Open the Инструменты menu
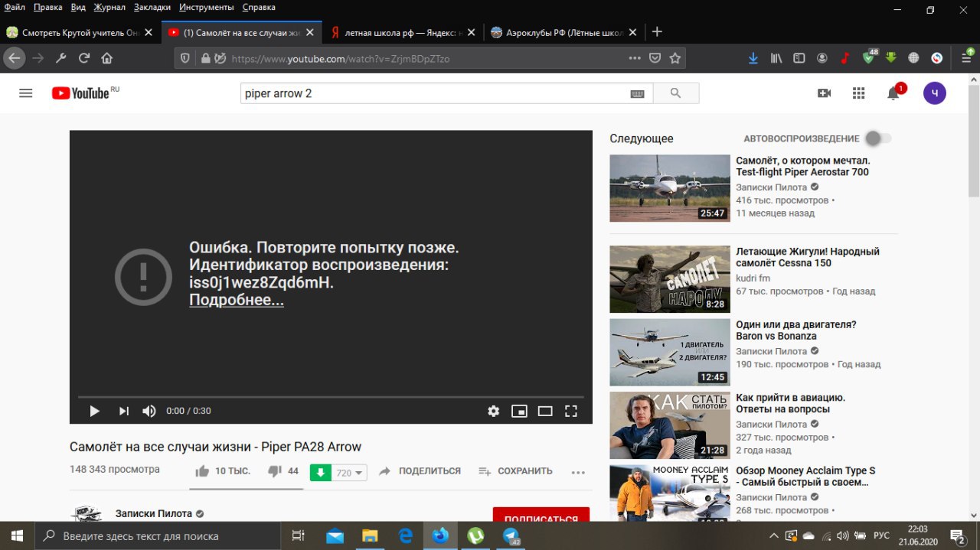 [x=208, y=7]
